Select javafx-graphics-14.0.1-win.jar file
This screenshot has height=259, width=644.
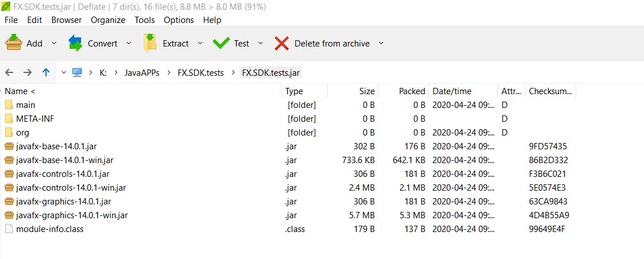[x=72, y=215]
